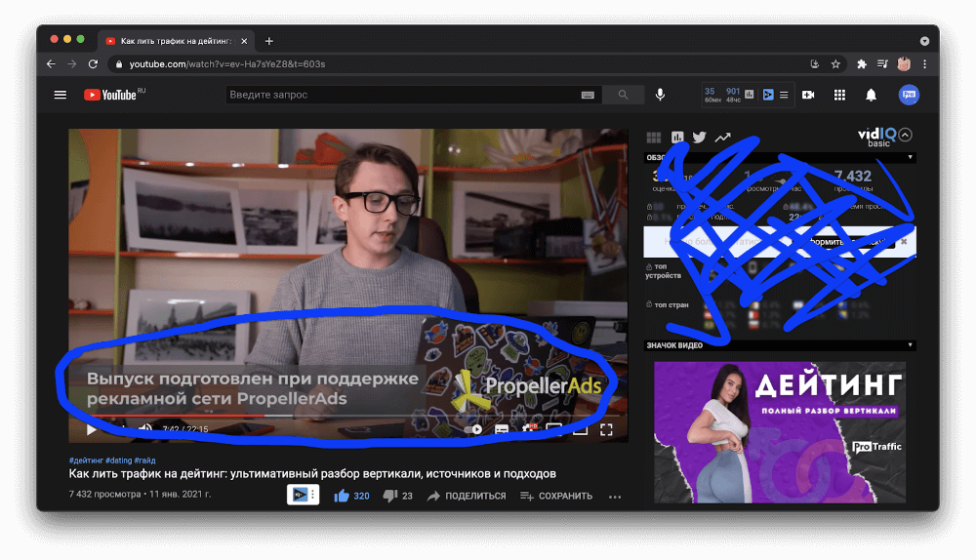Select the YouTube video browser tab
Screen dimensions: 976x560
(176, 41)
